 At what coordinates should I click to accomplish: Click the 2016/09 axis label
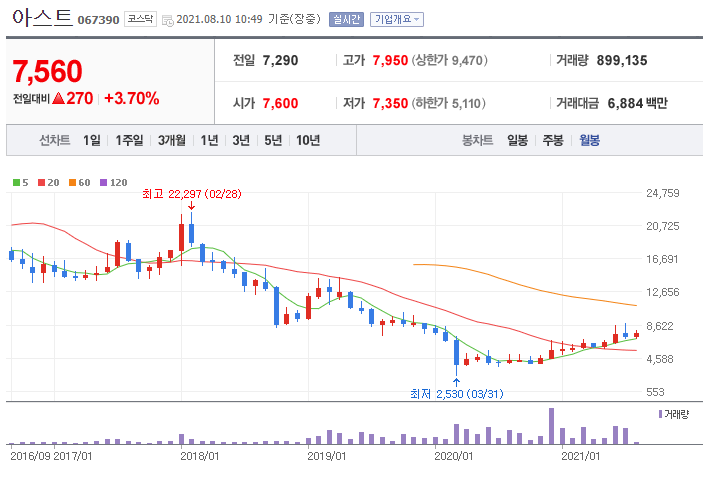(x=30, y=456)
